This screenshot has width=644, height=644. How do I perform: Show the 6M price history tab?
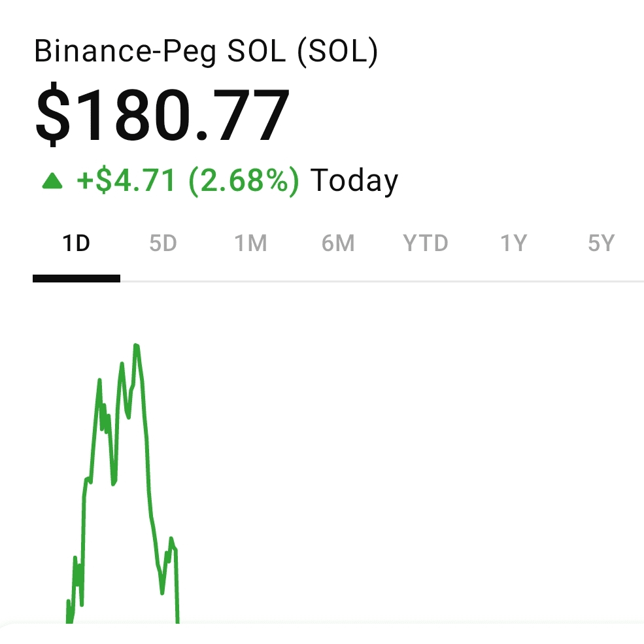[338, 244]
